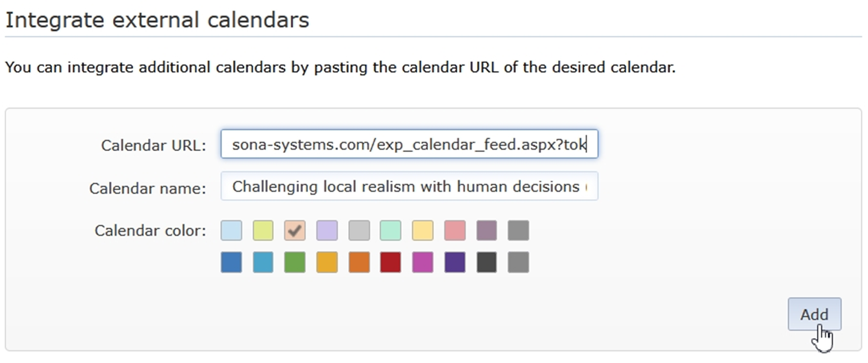Pick the mint green color swatch
This screenshot has height=363, width=868.
[x=390, y=230]
